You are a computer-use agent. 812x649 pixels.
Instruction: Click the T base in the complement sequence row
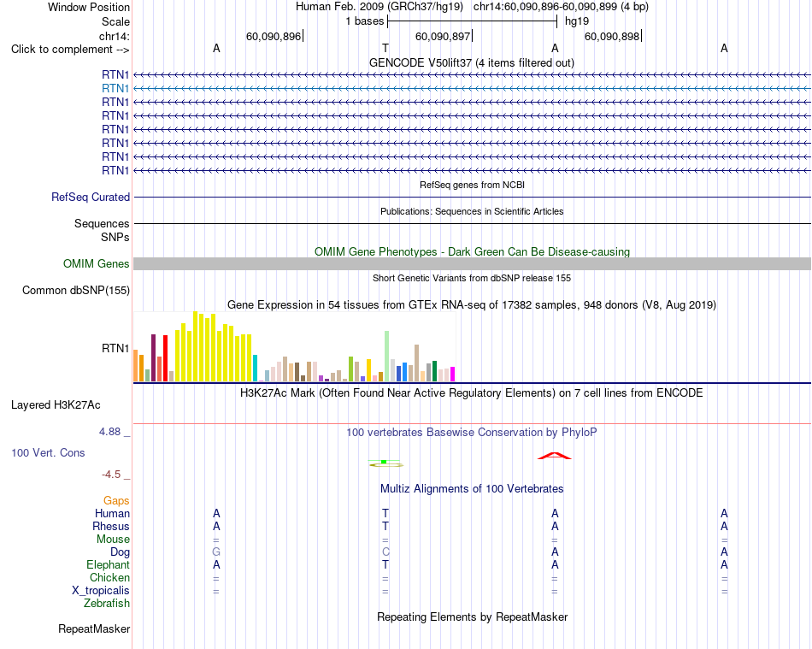coord(385,48)
